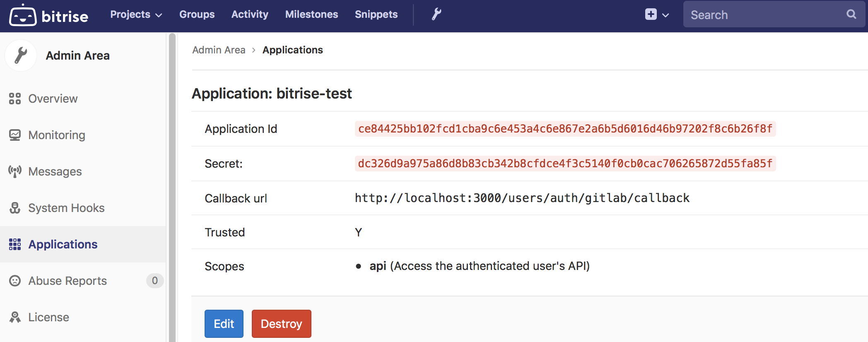Click the 'Application: bitrise-test' heading
Viewport: 868px width, 342px height.
click(x=272, y=94)
